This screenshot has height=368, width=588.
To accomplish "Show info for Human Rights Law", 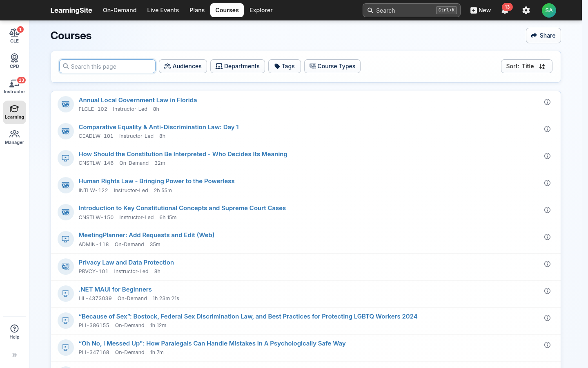I will click(x=547, y=183).
